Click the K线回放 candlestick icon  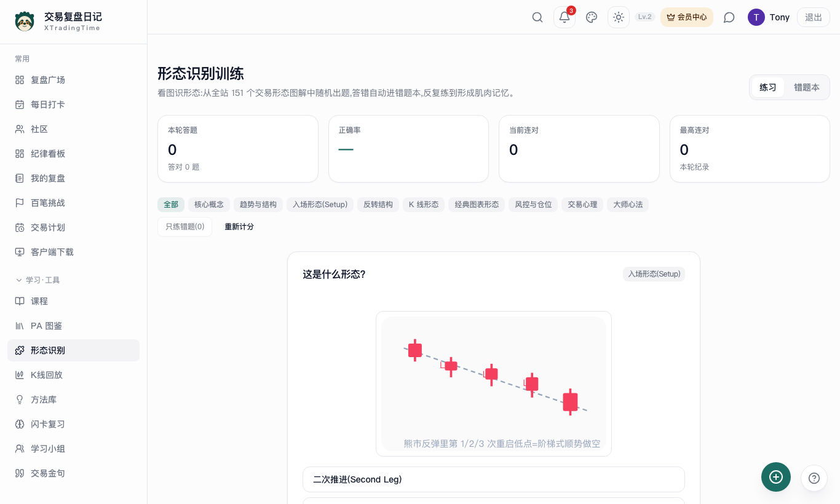(x=20, y=375)
